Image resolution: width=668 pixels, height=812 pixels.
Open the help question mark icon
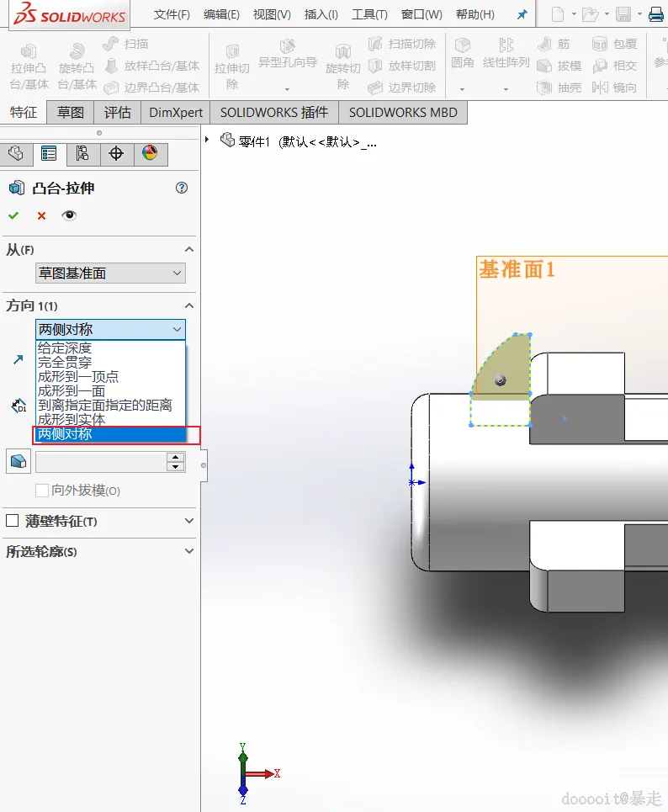(x=182, y=188)
